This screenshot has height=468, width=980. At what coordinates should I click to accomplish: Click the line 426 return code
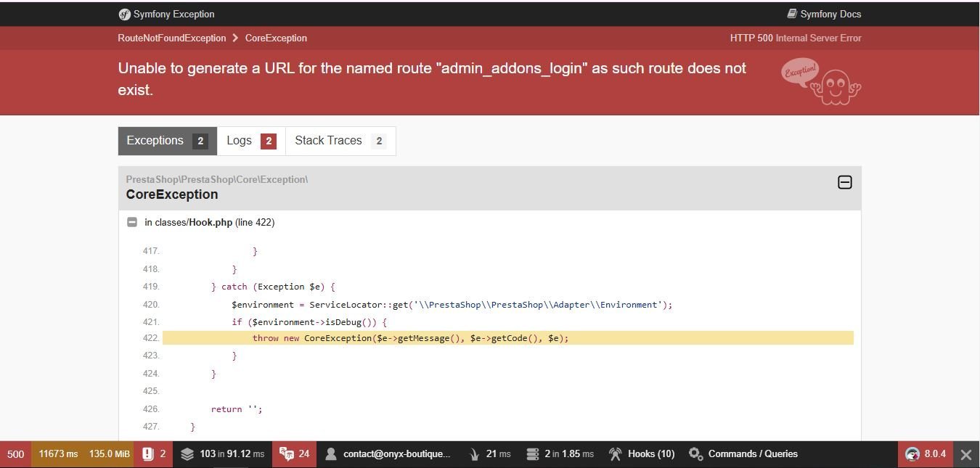pyautogui.click(x=237, y=409)
